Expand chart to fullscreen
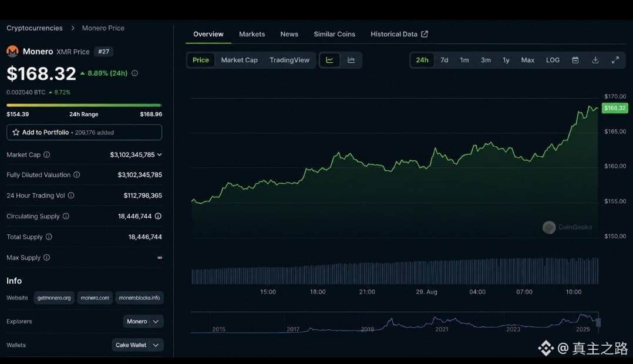Image resolution: width=633 pixels, height=364 pixels. [x=615, y=60]
